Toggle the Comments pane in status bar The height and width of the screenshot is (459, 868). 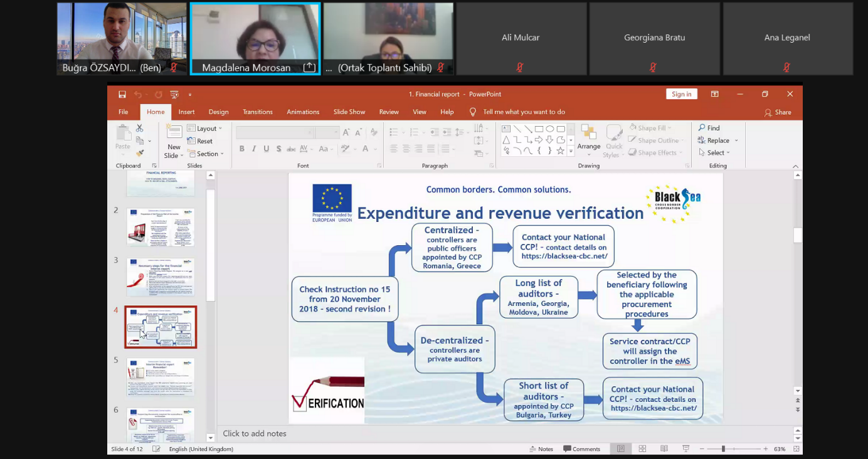(x=581, y=449)
